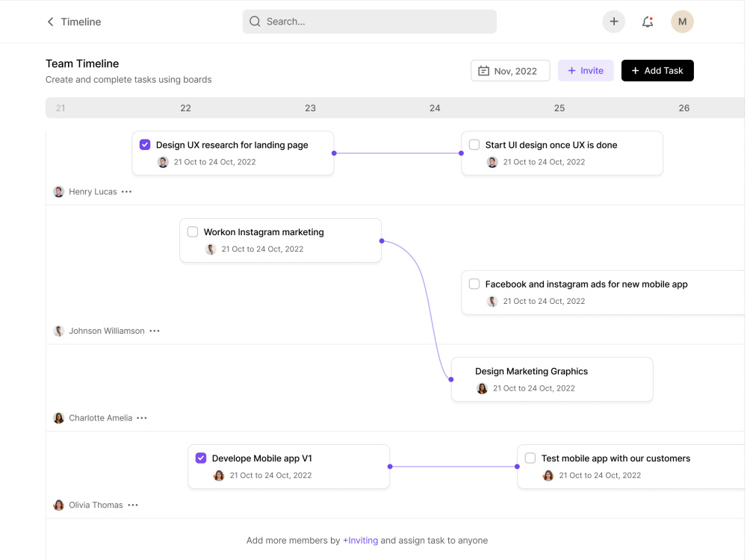Click connector dot leaving Design UX research card

pyautogui.click(x=334, y=153)
